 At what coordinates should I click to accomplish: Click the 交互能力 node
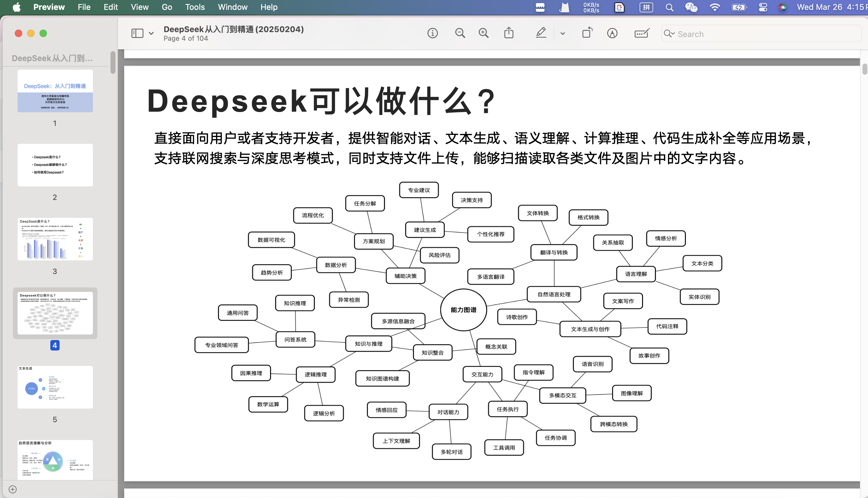[482, 374]
